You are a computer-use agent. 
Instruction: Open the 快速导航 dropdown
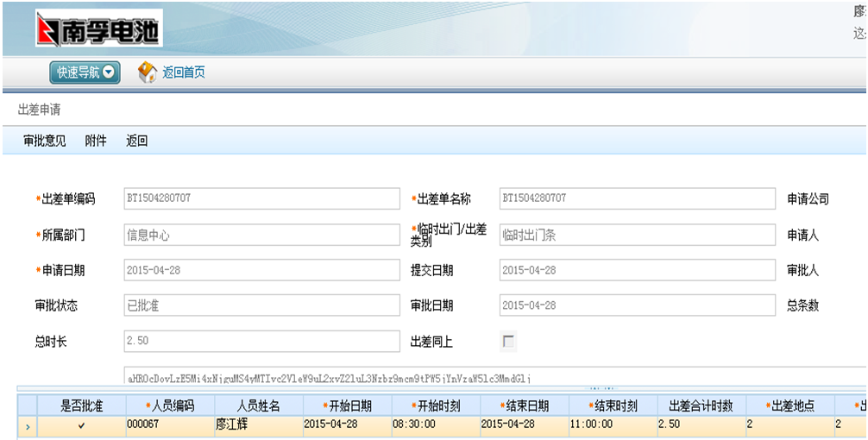click(85, 72)
